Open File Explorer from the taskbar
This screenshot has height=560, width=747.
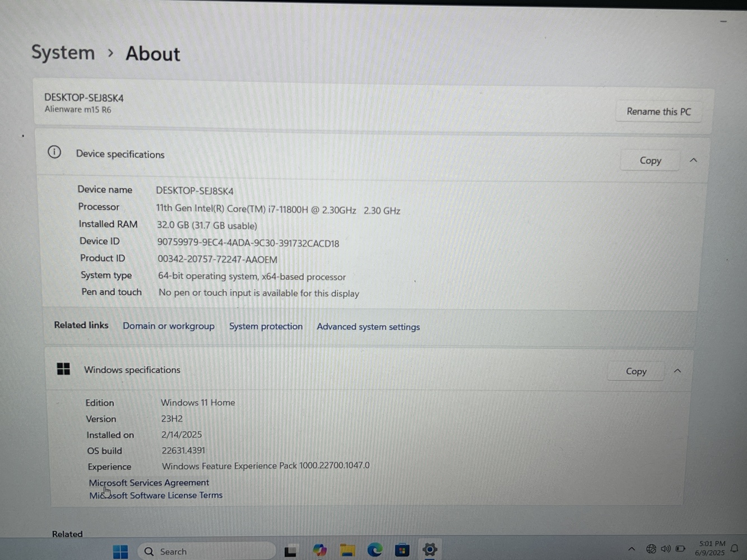(347, 550)
